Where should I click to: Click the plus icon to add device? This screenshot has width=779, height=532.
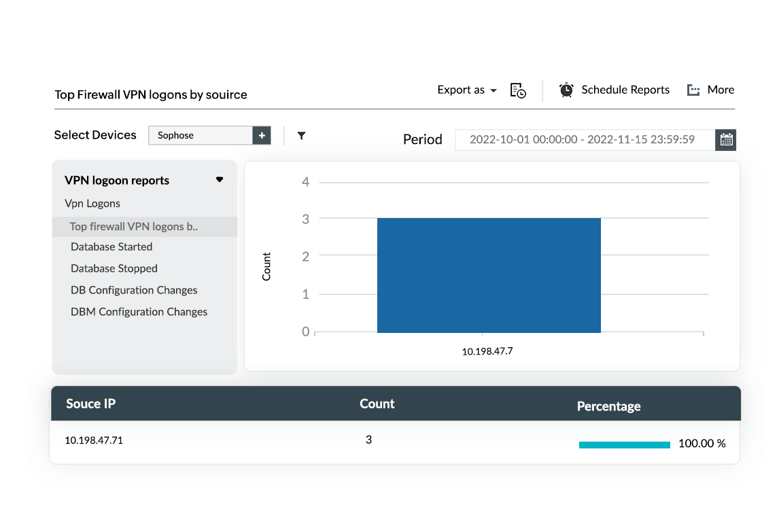262,135
